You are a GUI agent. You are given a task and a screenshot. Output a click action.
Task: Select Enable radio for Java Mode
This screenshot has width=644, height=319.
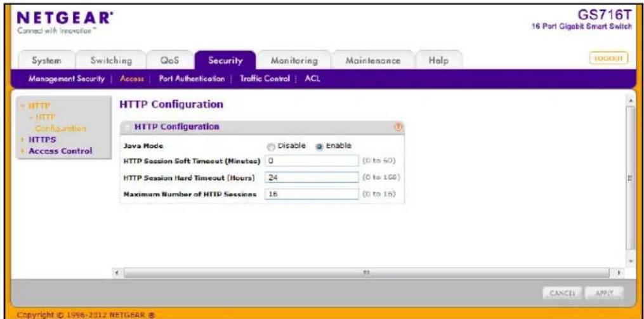pyautogui.click(x=319, y=146)
